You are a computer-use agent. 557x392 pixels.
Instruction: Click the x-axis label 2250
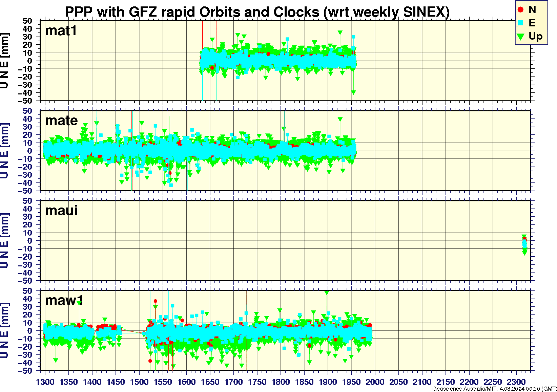tap(493, 382)
